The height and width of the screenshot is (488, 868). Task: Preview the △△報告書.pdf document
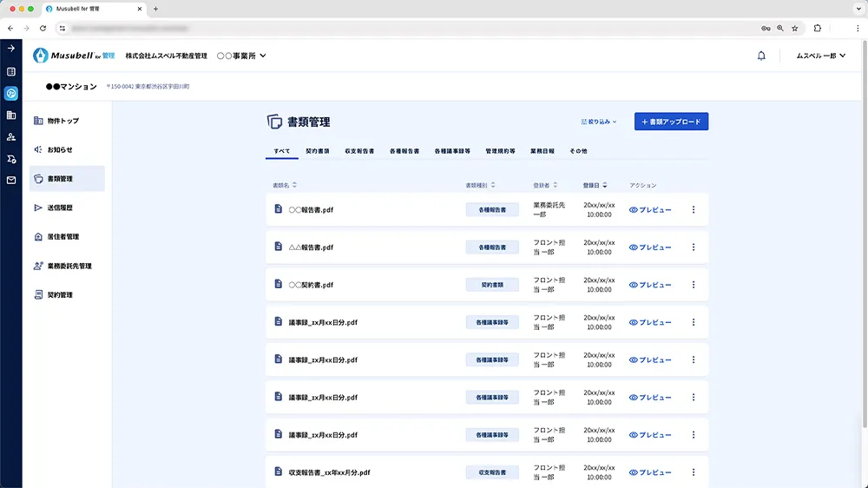(650, 247)
